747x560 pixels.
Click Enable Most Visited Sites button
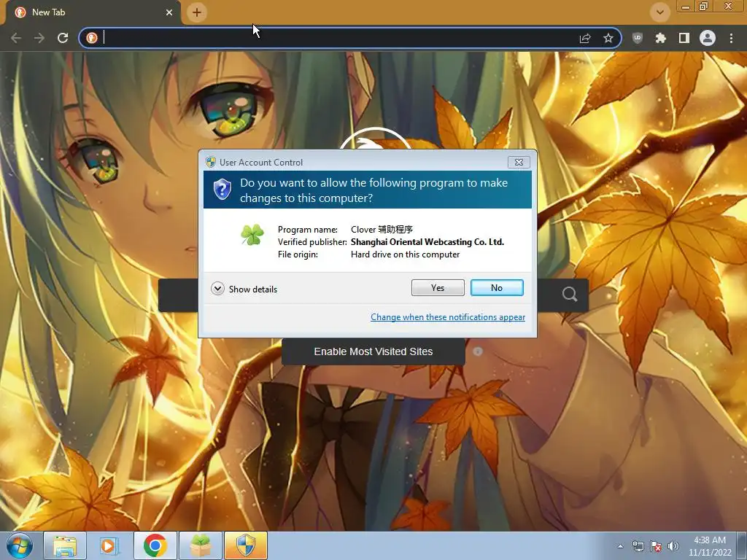pyautogui.click(x=373, y=351)
